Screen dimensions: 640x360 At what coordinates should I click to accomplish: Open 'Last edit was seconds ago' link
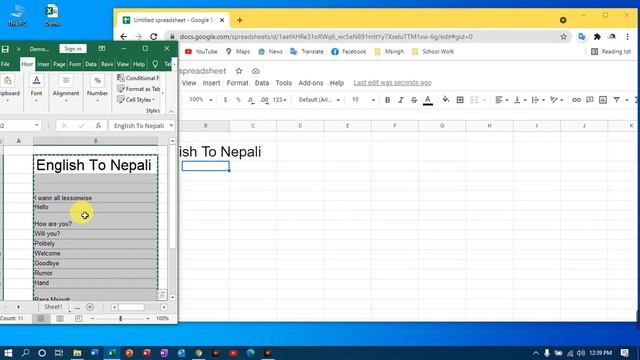click(x=392, y=83)
